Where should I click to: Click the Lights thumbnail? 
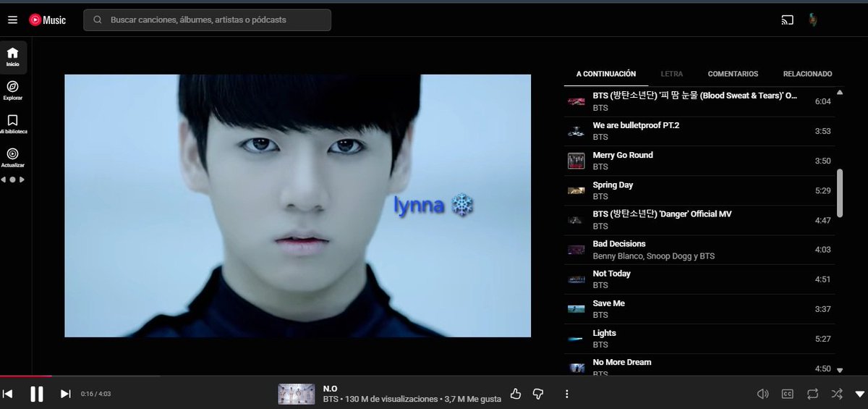click(x=576, y=339)
